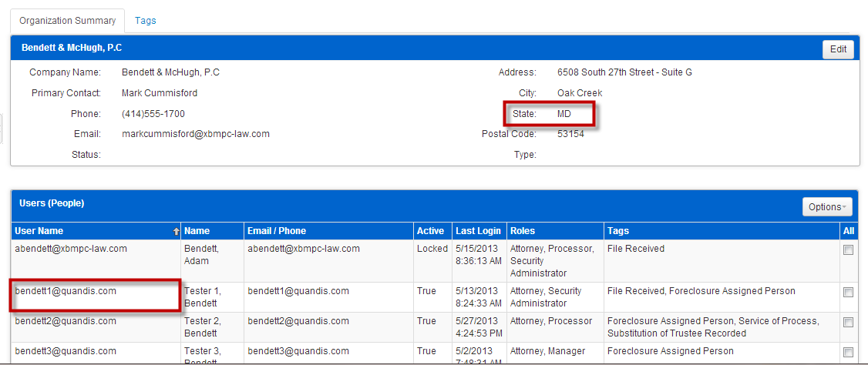Click the Users (People) panel title
The height and width of the screenshot is (365, 868).
click(x=52, y=203)
